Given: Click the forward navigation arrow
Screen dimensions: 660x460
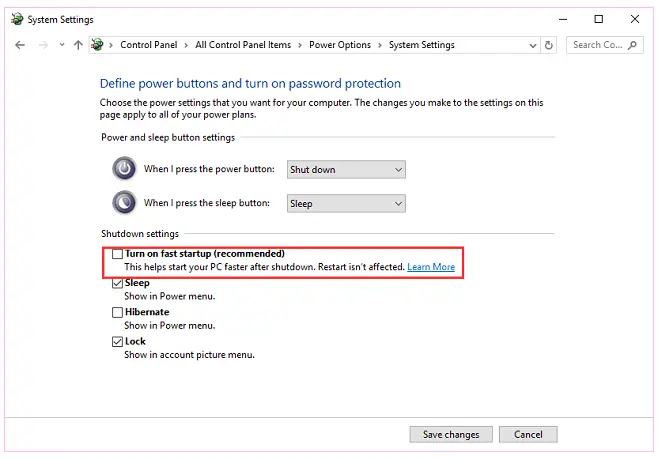Looking at the screenshot, I should click(41, 45).
